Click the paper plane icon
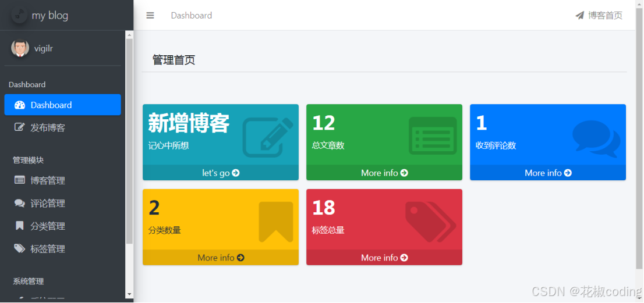Image resolution: width=644 pixels, height=303 pixels. pos(579,16)
